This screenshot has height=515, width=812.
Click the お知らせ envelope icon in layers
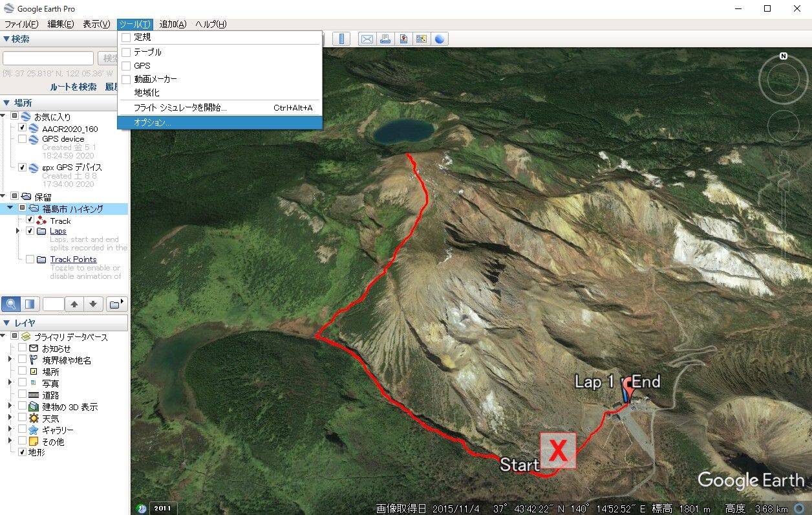pyautogui.click(x=34, y=349)
